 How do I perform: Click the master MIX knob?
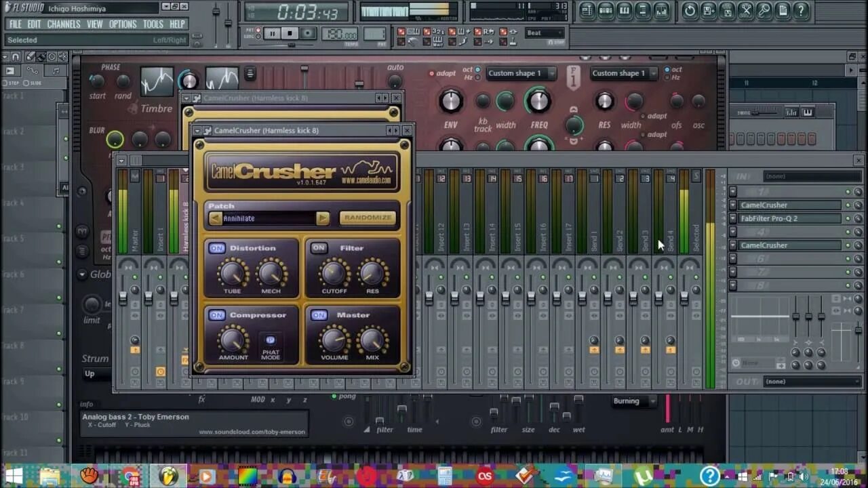tap(372, 340)
